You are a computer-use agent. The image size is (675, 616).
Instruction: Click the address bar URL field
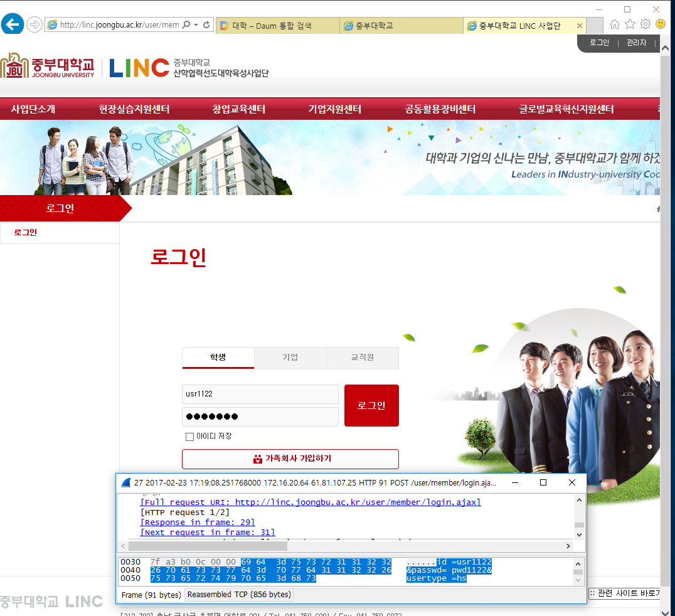(119, 25)
